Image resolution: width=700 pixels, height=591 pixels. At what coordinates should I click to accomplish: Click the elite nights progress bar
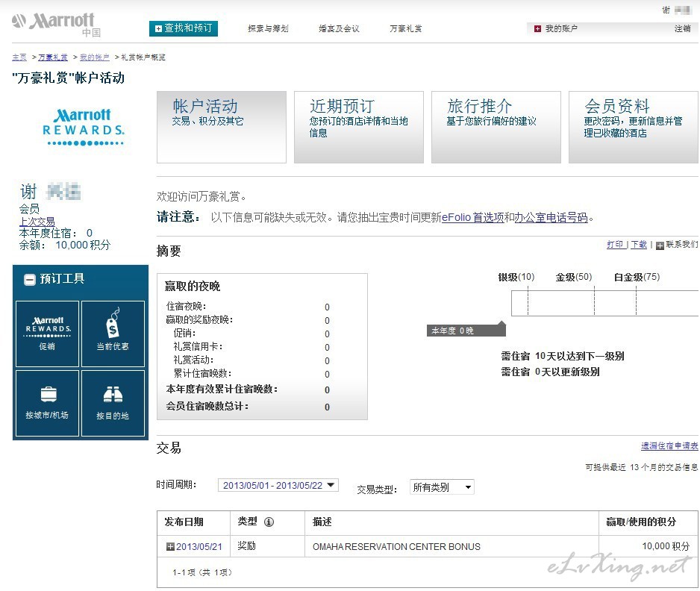click(605, 303)
